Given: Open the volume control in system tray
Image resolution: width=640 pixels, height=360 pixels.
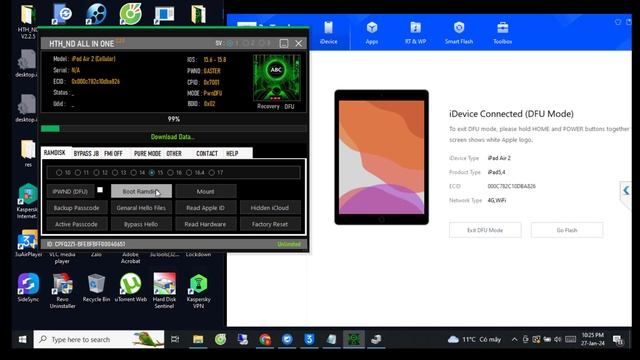Looking at the screenshot, I should pyautogui.click(x=558, y=340).
